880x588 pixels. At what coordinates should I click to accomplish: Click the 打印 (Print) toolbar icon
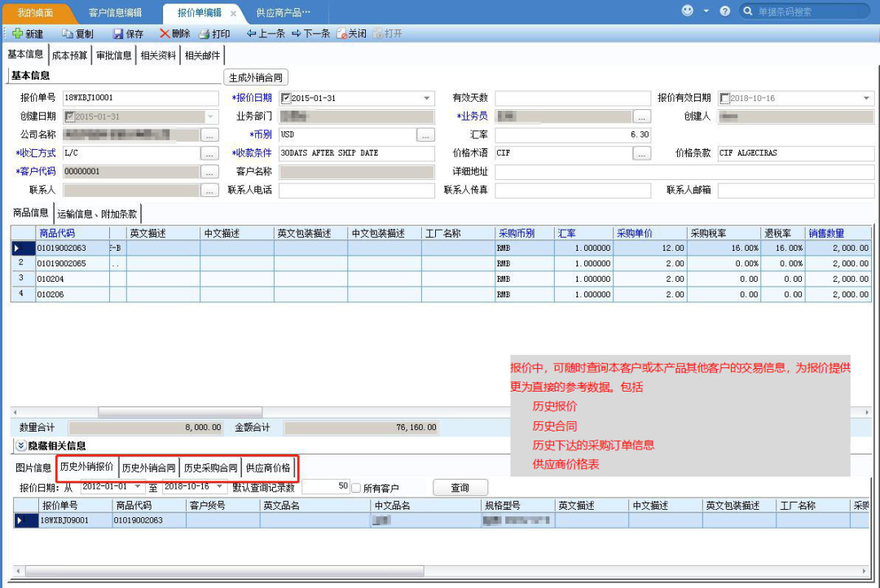click(205, 34)
